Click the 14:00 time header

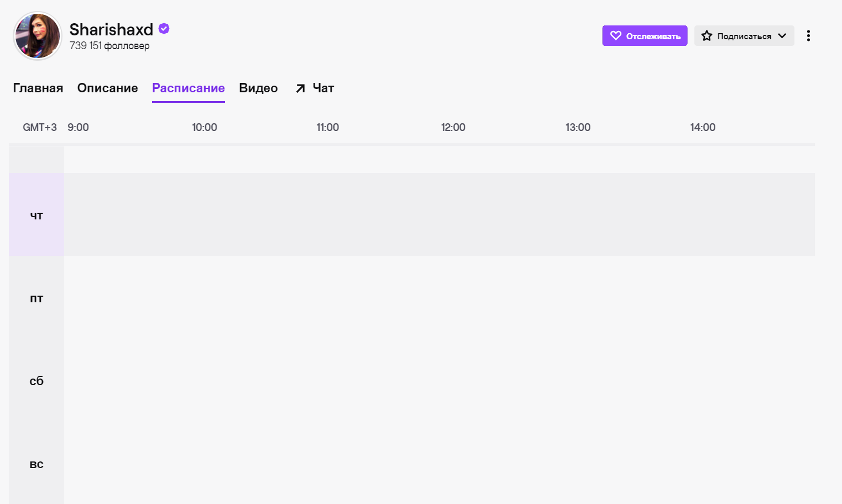[703, 128]
